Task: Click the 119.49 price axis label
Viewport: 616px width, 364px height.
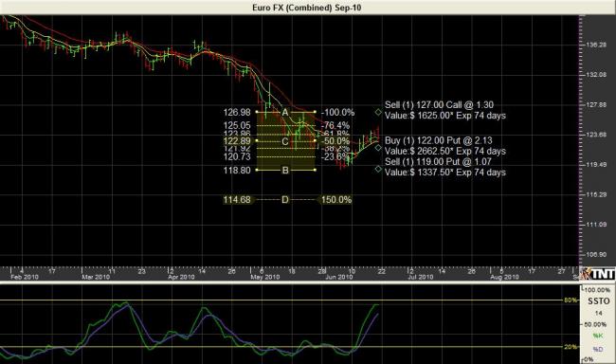Action: [x=595, y=164]
